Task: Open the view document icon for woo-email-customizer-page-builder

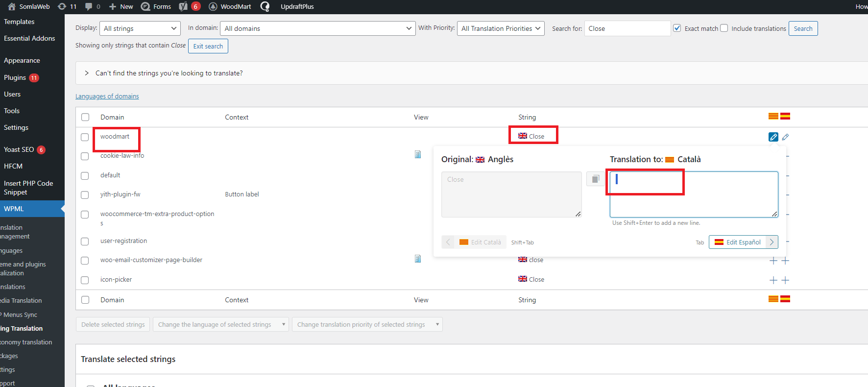Action: point(418,259)
